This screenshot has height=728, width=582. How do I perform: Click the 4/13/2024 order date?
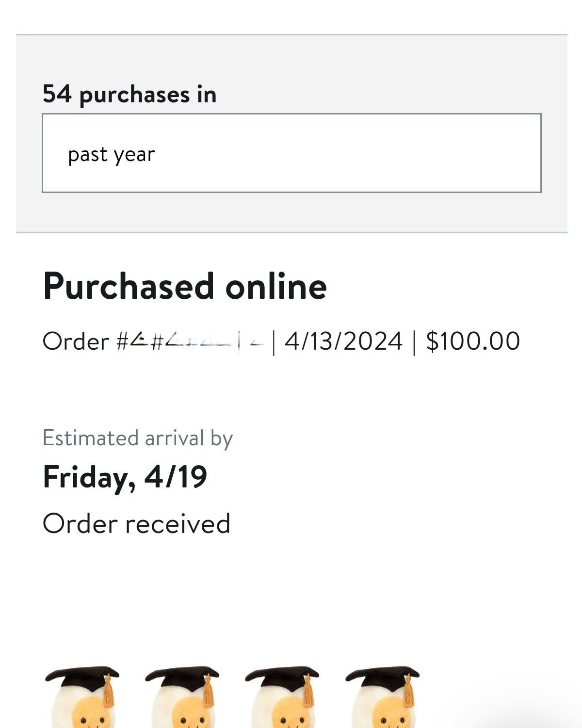click(x=343, y=341)
